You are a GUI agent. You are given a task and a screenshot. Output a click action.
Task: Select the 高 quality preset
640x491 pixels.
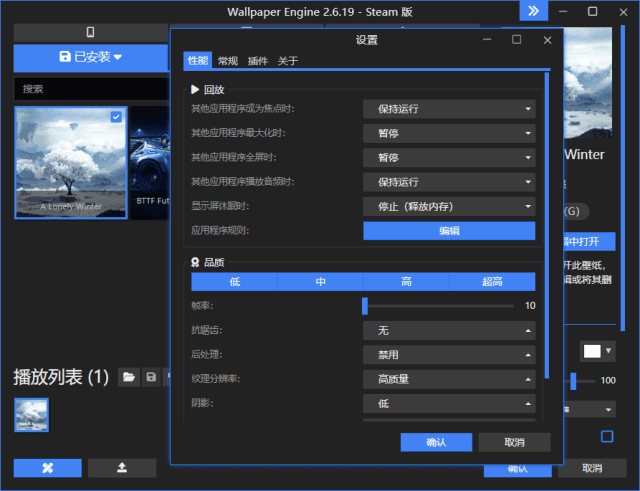(x=407, y=282)
